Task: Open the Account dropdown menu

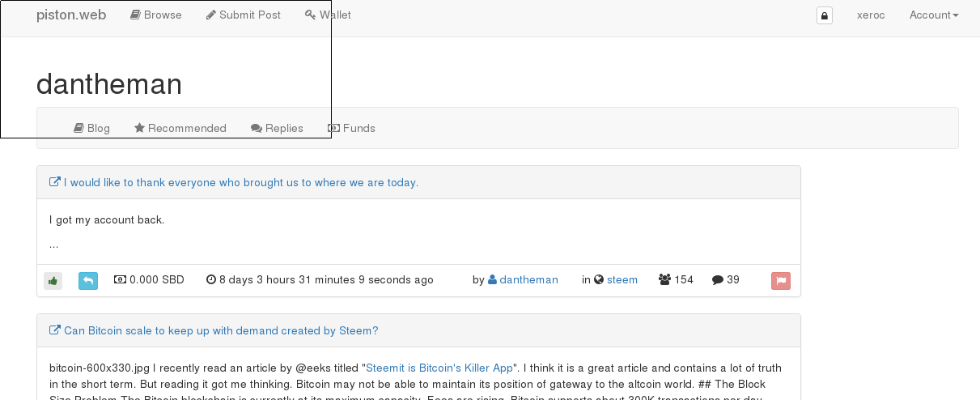Action: (934, 15)
